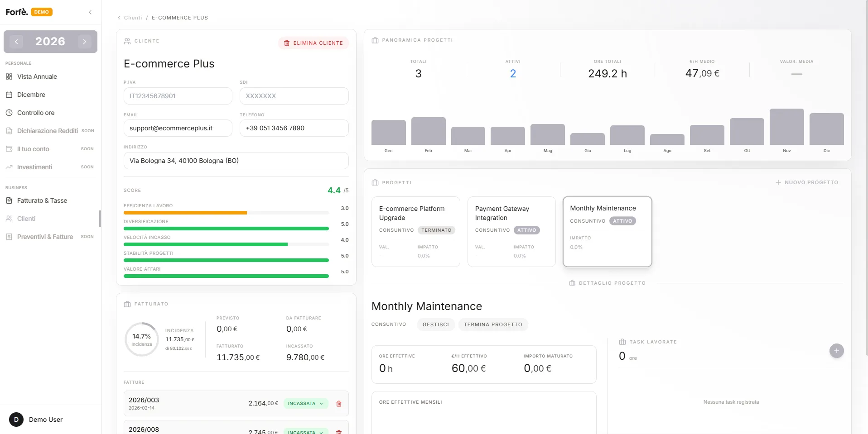Edit the Telefono field
868x434 pixels.
tap(294, 128)
